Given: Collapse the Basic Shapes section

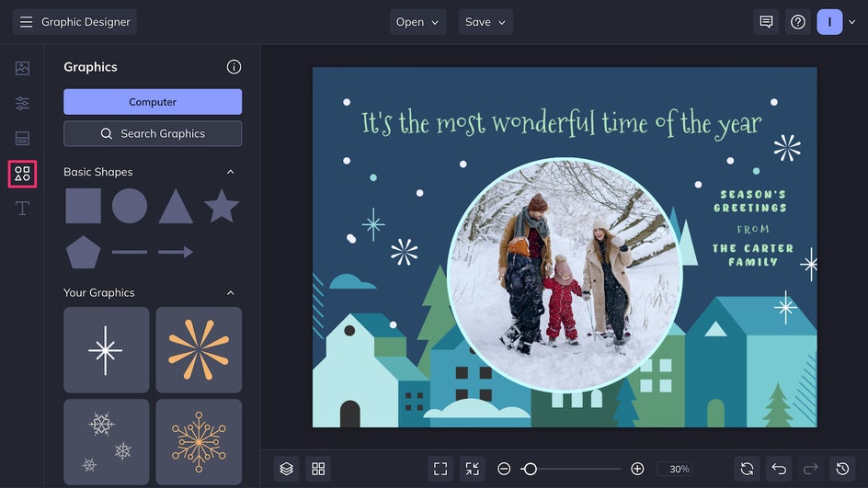Looking at the screenshot, I should (230, 172).
